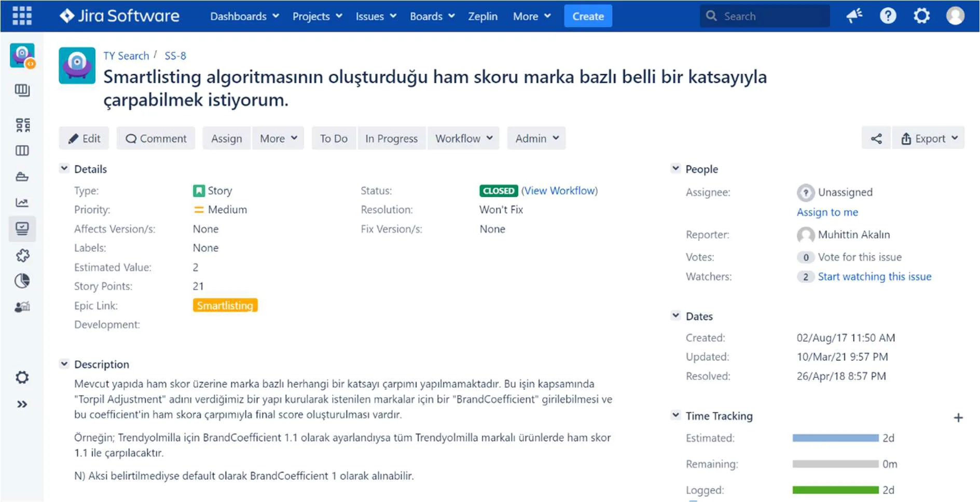Click the watchers count badge
980x502 pixels.
tap(805, 277)
